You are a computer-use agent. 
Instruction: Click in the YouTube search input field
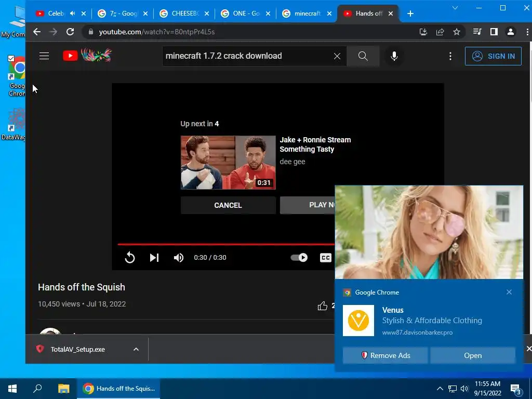pos(247,56)
